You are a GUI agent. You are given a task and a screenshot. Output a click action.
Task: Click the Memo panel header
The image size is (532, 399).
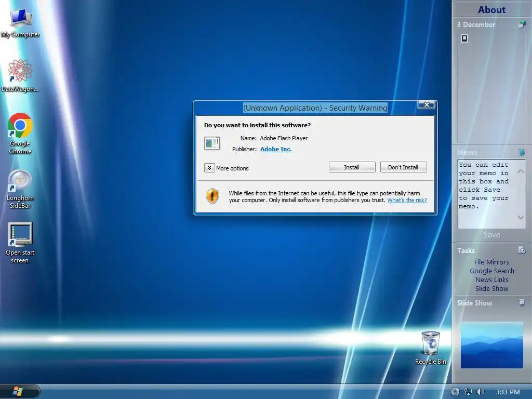(x=467, y=152)
